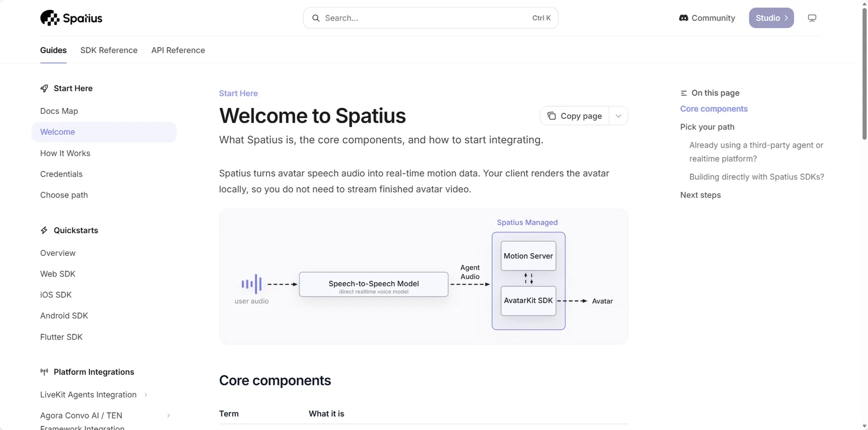The image size is (868, 430).
Task: Click the Welcome to Spatius heading
Action: [312, 116]
